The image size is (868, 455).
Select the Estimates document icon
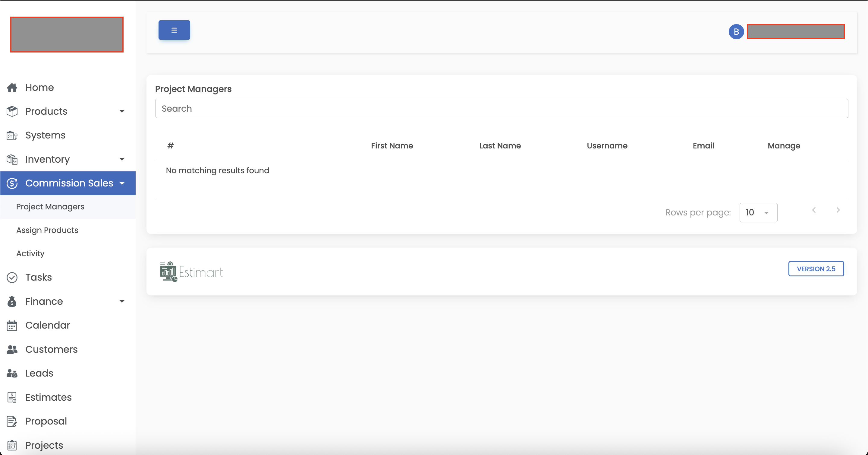point(12,397)
